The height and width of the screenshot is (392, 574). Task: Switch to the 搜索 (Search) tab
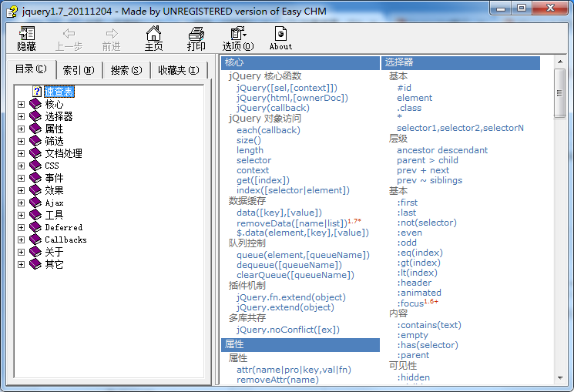tap(126, 70)
